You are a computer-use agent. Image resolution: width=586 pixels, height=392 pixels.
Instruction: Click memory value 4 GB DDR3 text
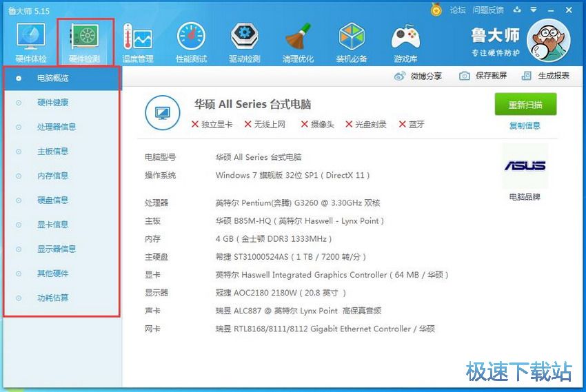click(274, 239)
